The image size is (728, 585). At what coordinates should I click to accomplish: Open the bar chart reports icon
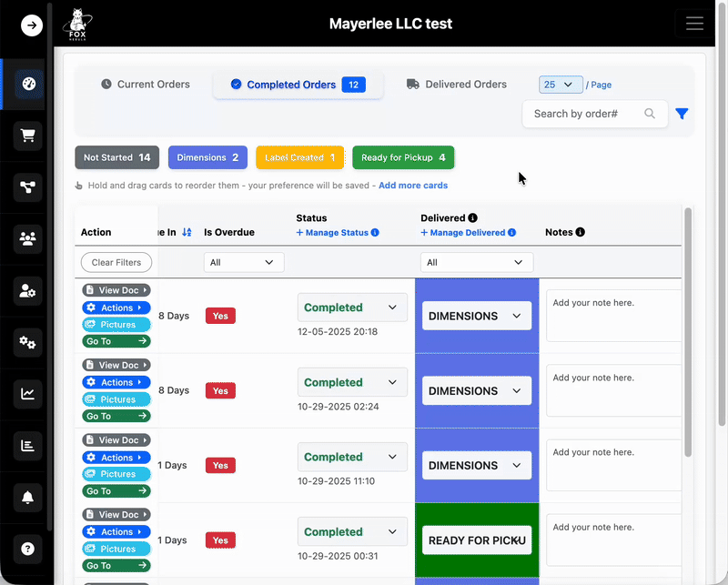27,446
